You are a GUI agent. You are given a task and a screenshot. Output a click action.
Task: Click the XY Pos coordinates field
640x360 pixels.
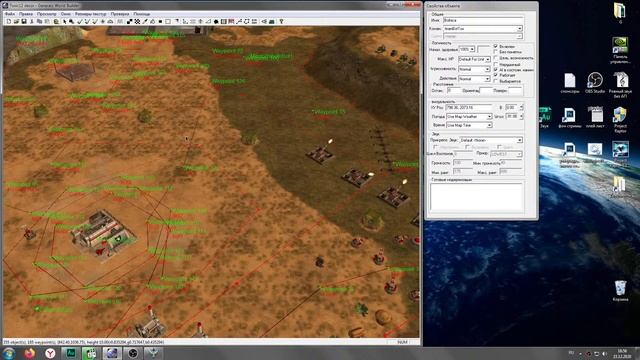click(x=469, y=107)
